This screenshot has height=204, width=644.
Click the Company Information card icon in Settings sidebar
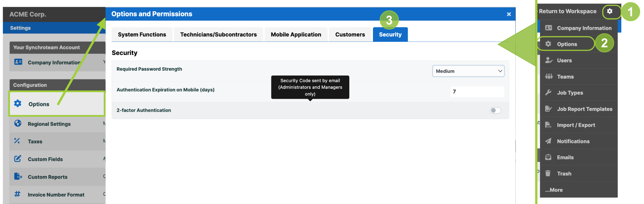pyautogui.click(x=18, y=62)
